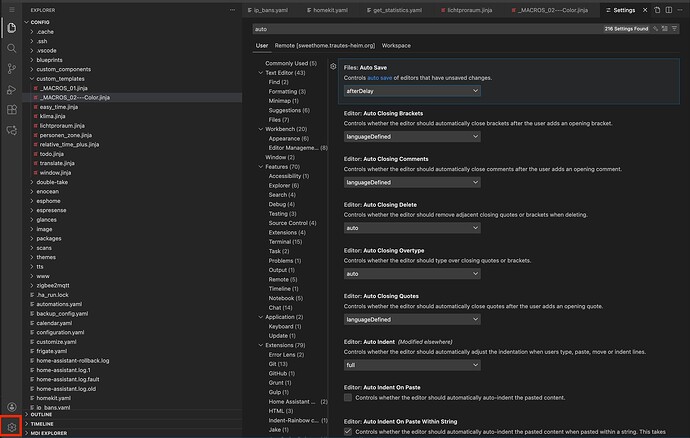
Task: Click the window.jinja file icon
Action: point(36,173)
